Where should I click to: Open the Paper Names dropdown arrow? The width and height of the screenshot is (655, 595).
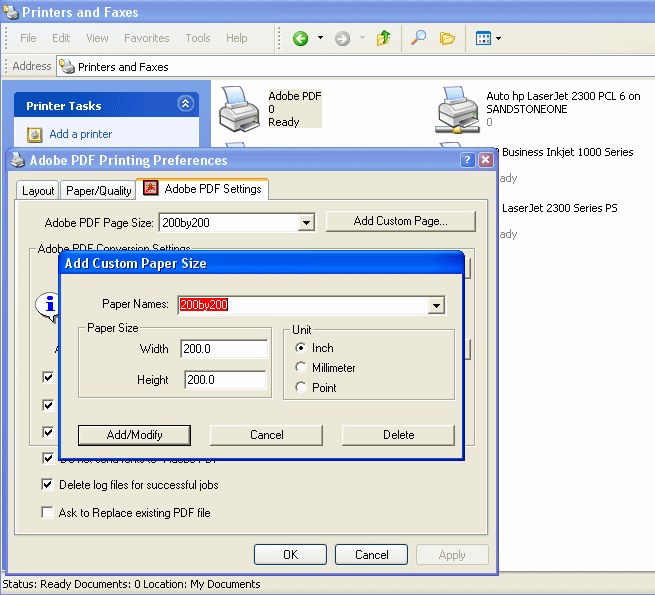coord(437,305)
